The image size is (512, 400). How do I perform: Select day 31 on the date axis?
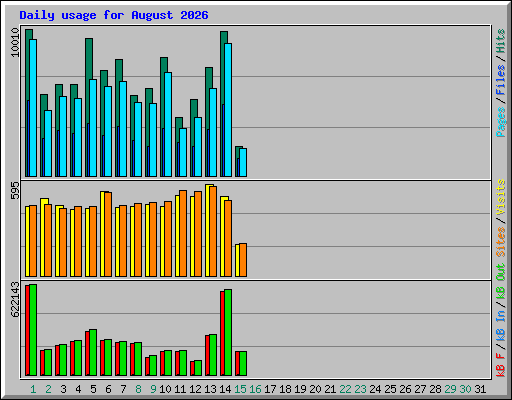point(480,389)
